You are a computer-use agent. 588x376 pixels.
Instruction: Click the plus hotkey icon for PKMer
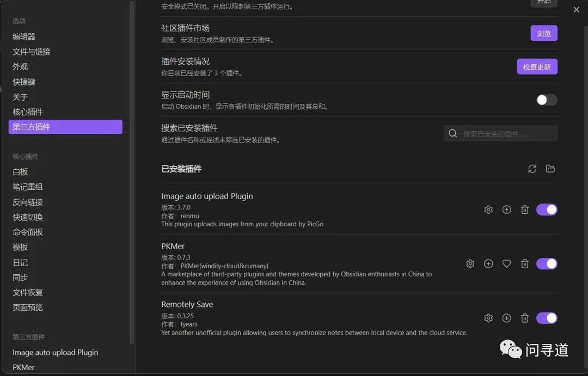click(x=488, y=263)
